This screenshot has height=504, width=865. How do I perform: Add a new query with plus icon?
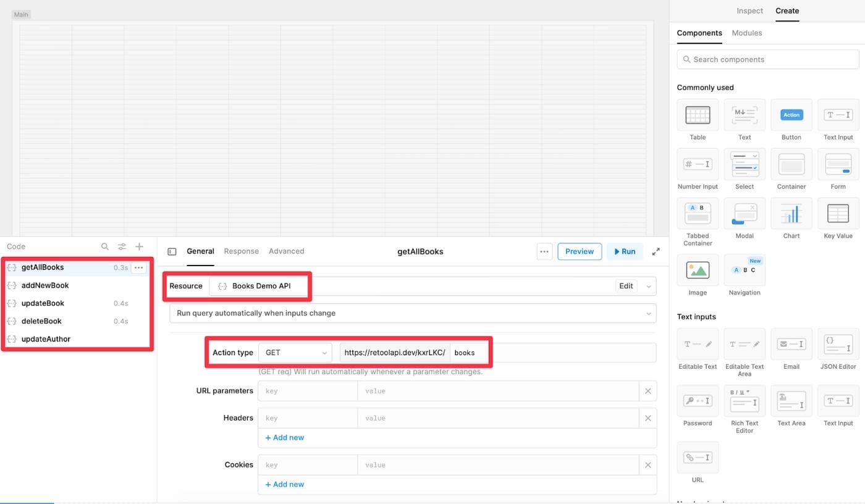point(140,246)
